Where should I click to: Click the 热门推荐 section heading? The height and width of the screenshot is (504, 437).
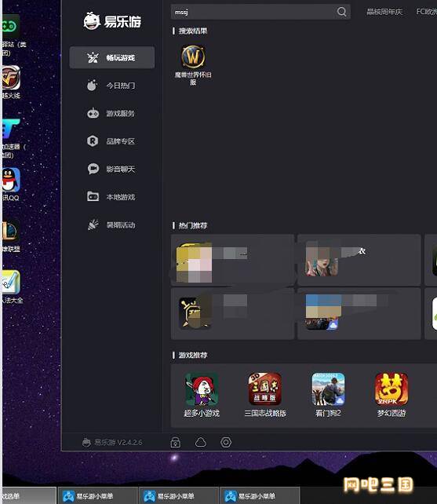coord(193,225)
